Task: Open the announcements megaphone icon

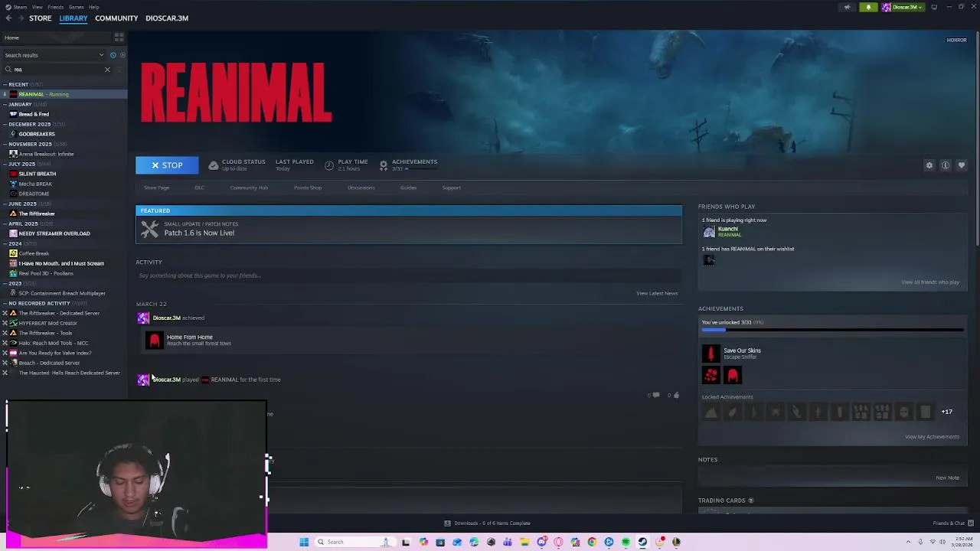Action: (x=847, y=7)
